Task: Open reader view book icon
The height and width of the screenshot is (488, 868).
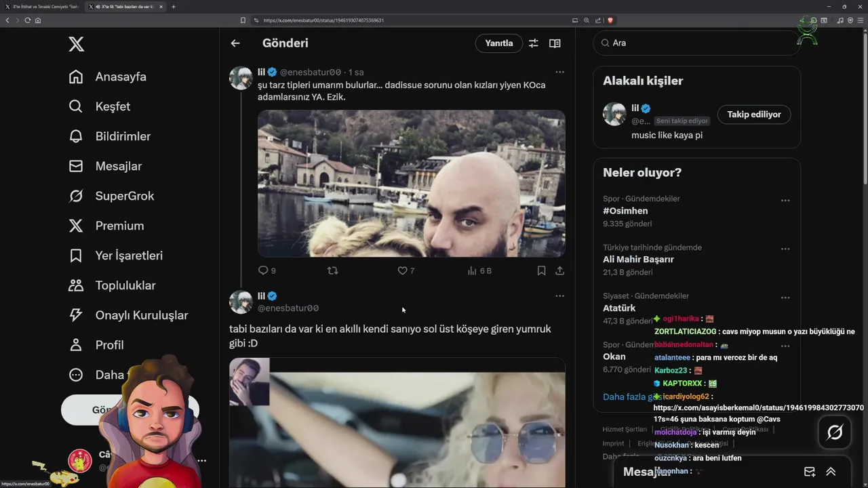Action: pos(555,43)
